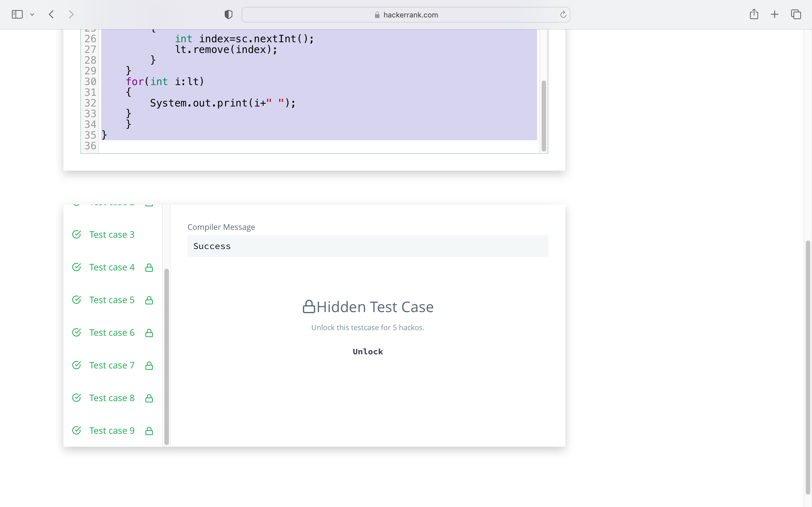
Task: Select Test case 6 in list
Action: coord(112,333)
